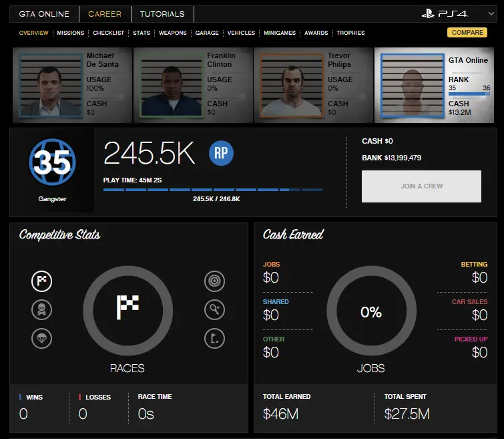
Task: Select the Races checkered flag icon
Action: click(x=41, y=281)
